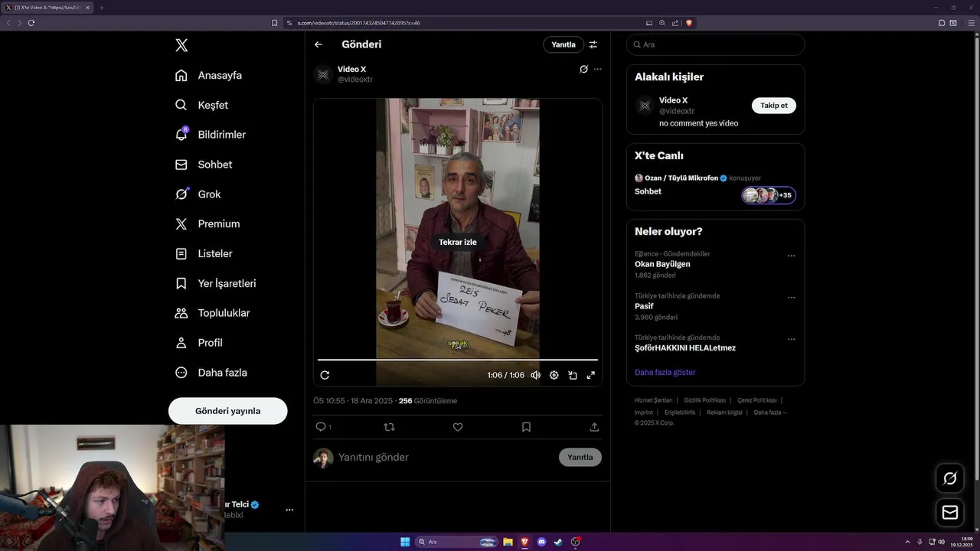Click the repost arrows icon
The image size is (980, 551).
coord(389,427)
